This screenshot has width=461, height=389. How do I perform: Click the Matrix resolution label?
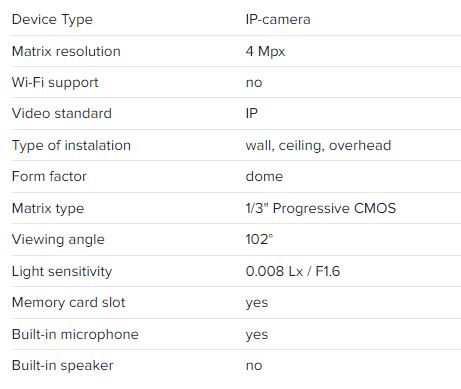pyautogui.click(x=66, y=51)
